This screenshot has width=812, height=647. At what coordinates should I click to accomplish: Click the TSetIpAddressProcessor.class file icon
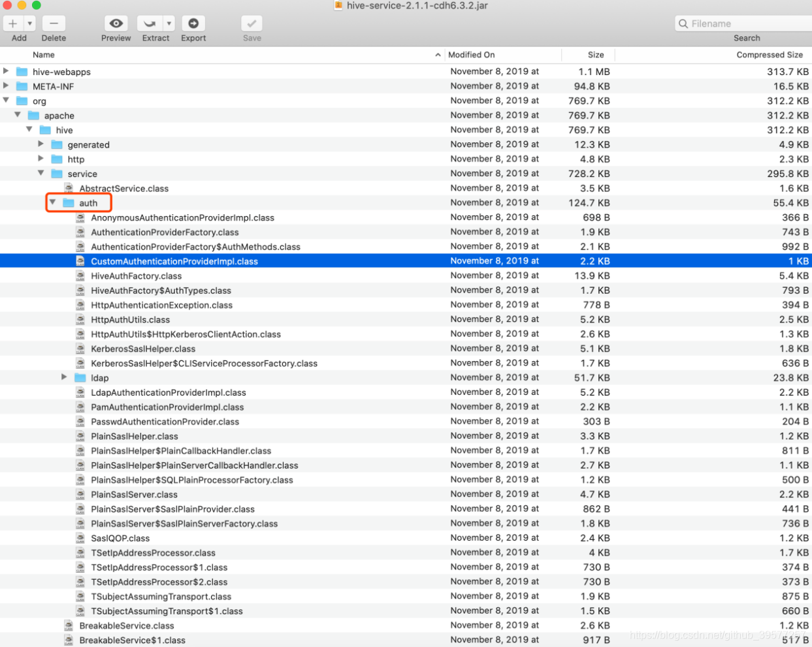click(80, 552)
